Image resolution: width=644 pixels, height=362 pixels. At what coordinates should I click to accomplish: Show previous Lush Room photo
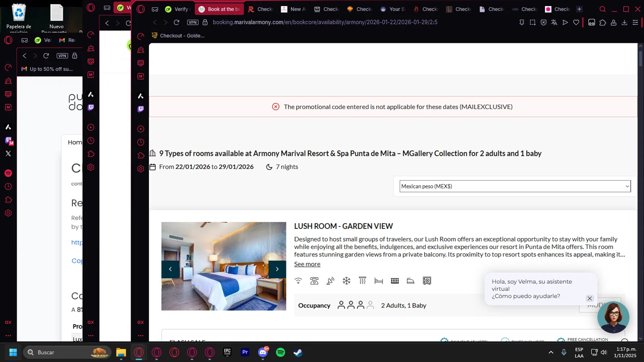(x=170, y=269)
